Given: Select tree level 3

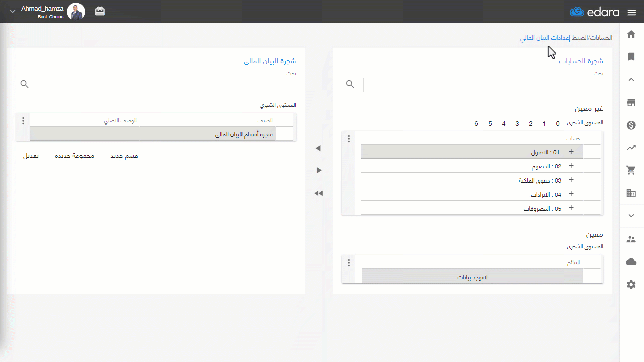Looking at the screenshot, I should [x=517, y=123].
